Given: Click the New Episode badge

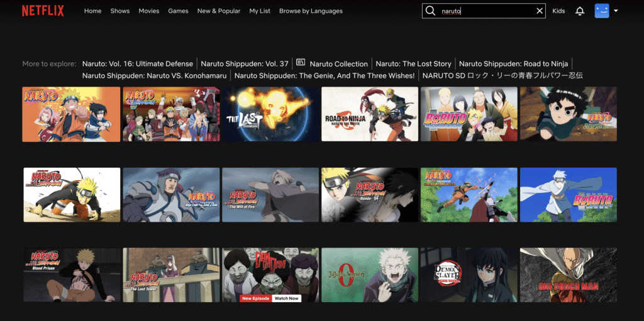Looking at the screenshot, I should 256,298.
